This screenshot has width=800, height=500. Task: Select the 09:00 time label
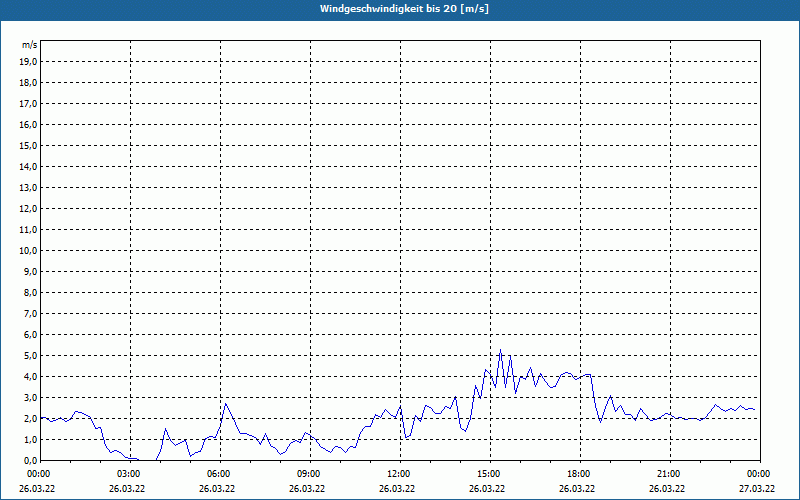pyautogui.click(x=308, y=474)
